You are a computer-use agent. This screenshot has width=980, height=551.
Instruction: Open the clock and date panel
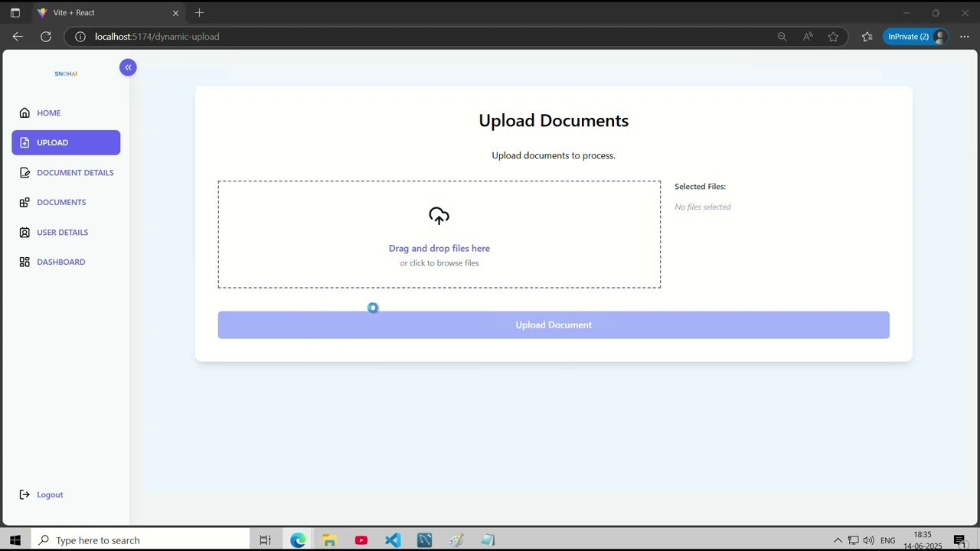pyautogui.click(x=923, y=540)
